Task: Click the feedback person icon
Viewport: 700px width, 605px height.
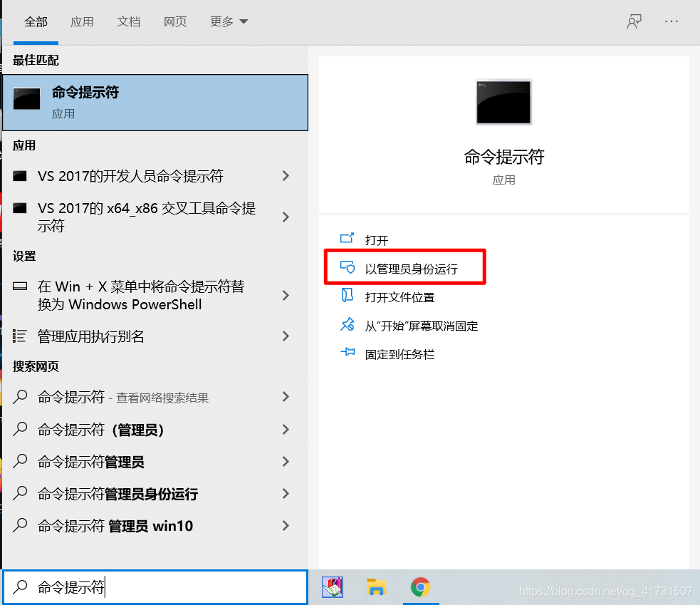Action: pos(634,21)
